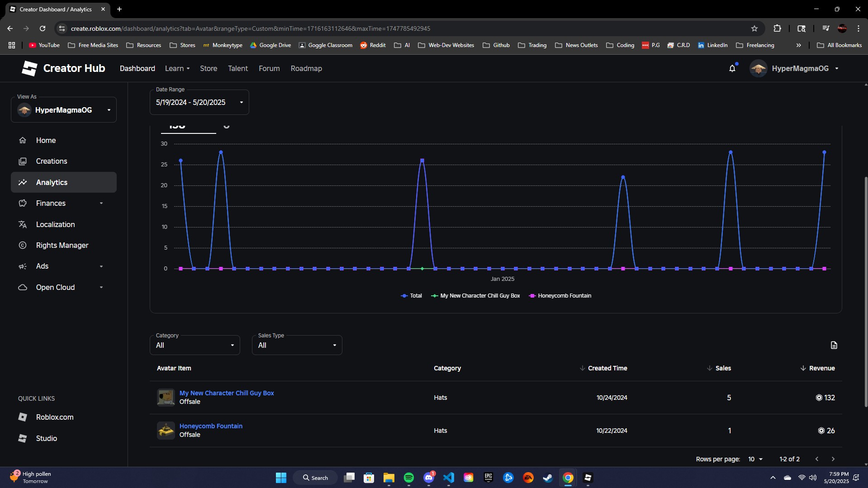Open the user account menu arrow in the header
This screenshot has width=868, height=488.
click(x=837, y=68)
